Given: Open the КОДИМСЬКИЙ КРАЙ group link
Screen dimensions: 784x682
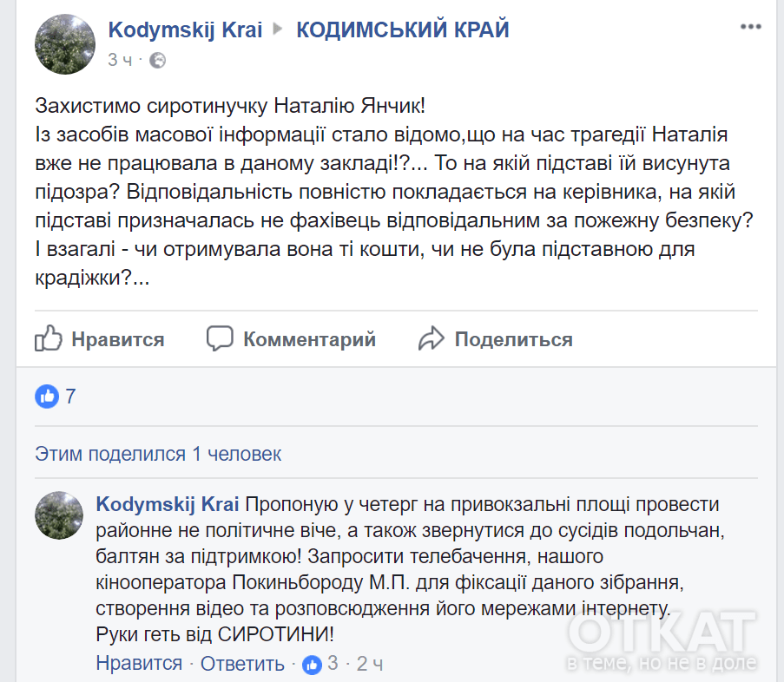Looking at the screenshot, I should click(x=403, y=30).
